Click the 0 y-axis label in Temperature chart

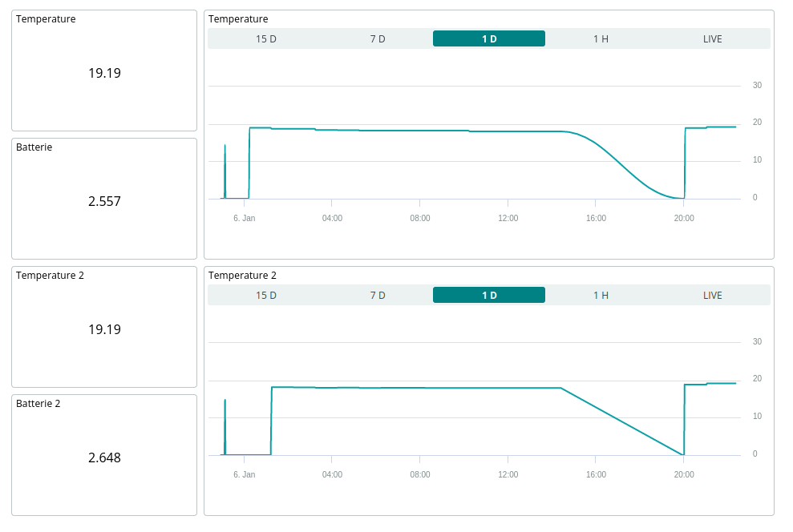click(x=755, y=198)
